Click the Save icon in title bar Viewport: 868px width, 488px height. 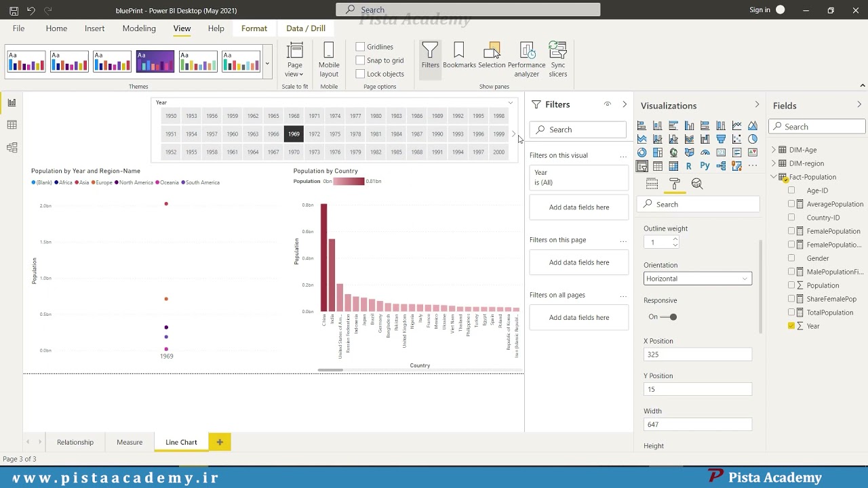[14, 11]
